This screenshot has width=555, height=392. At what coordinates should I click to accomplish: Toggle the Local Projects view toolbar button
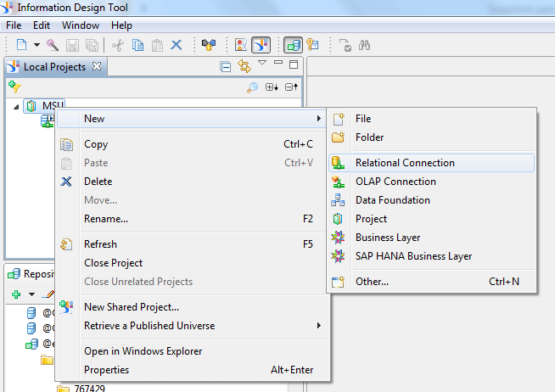[x=261, y=45]
